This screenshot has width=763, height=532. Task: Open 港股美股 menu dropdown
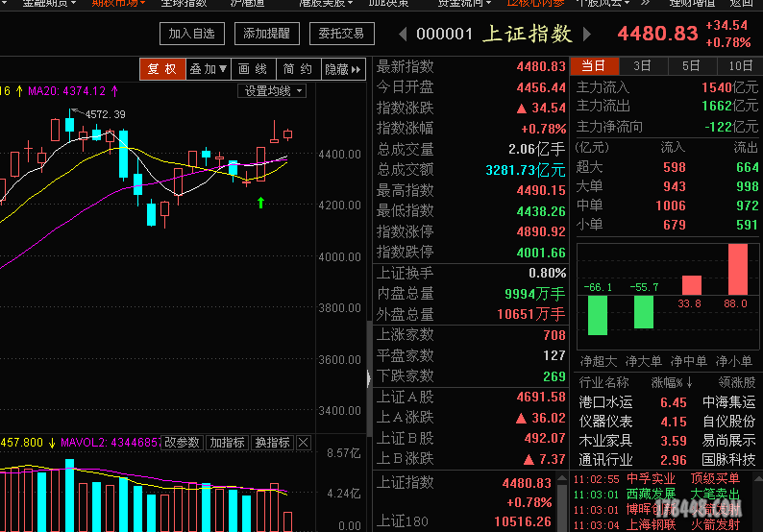(x=326, y=4)
